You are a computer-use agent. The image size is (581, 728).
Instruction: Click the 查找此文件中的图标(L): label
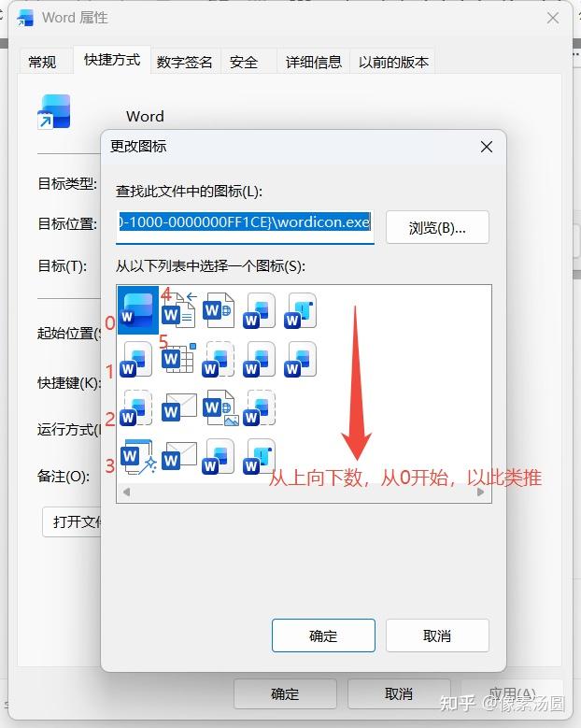click(x=189, y=192)
